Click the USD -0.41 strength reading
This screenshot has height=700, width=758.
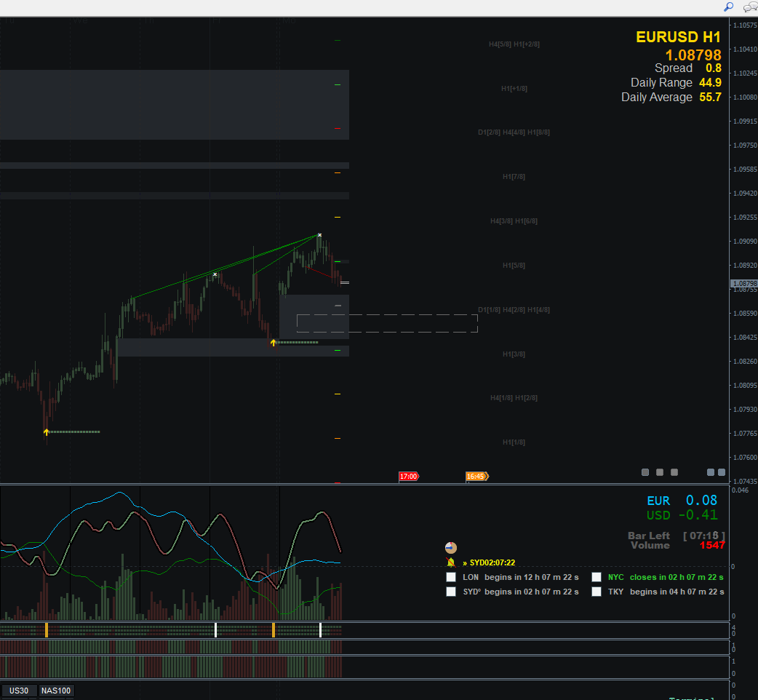point(682,515)
